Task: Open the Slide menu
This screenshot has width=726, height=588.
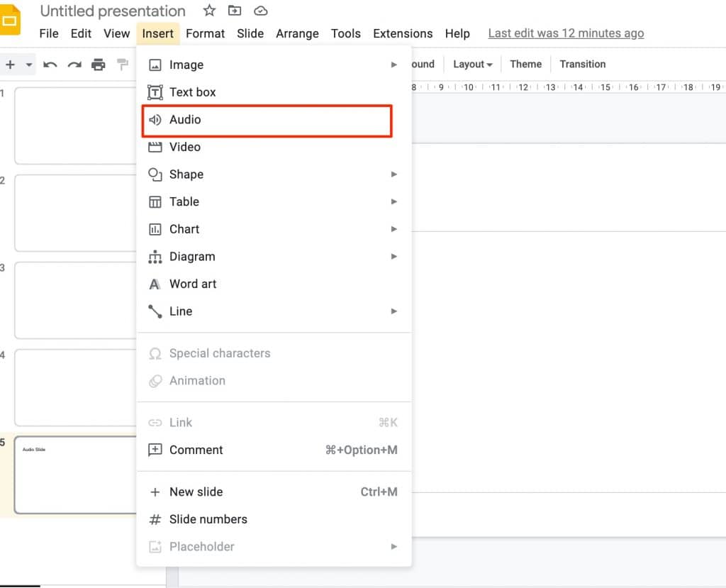Action: 250,33
